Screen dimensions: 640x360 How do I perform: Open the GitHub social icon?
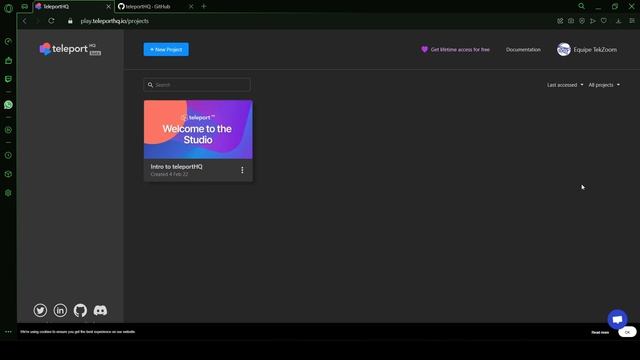80,310
